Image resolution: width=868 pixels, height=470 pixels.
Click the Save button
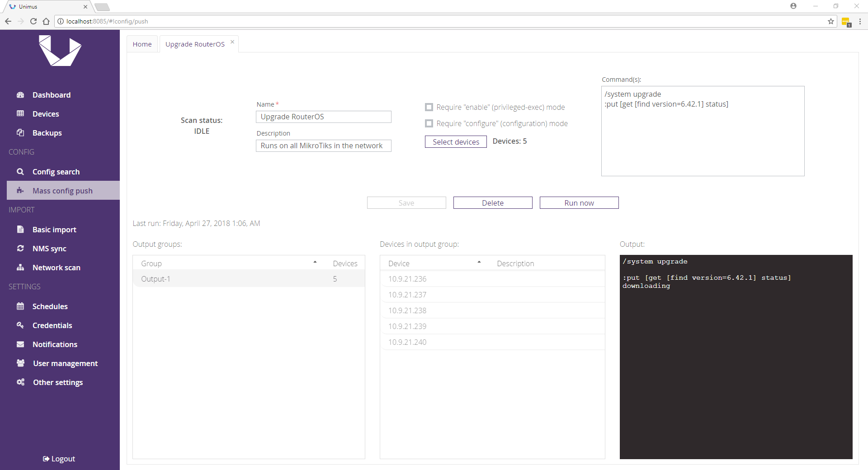406,203
